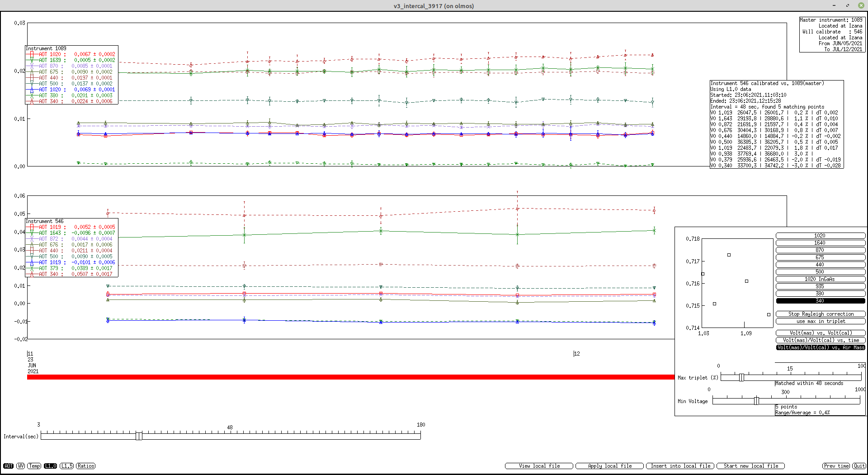Select the 1640 wavelength channel button
This screenshot has width=868, height=475.
click(x=820, y=243)
